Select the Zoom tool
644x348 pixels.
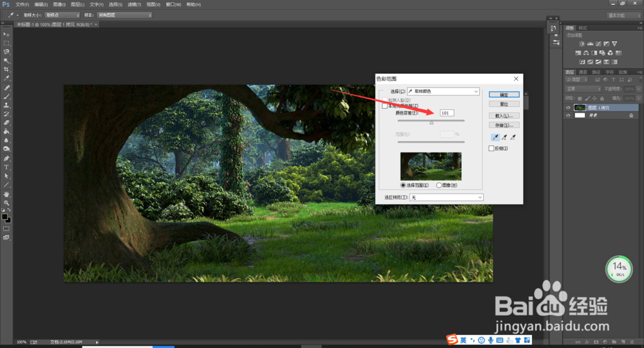click(6, 203)
